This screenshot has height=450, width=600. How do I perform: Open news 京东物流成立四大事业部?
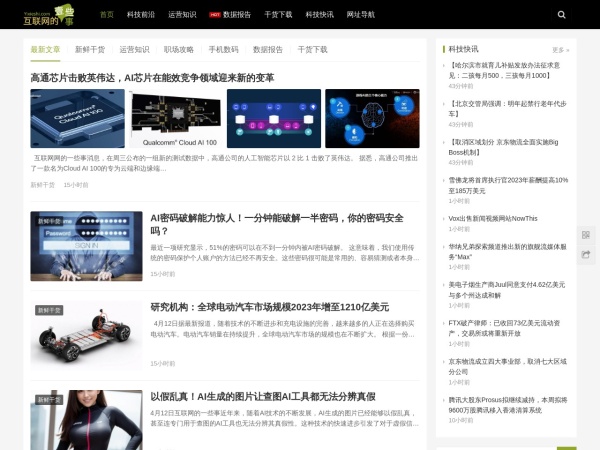point(507,367)
